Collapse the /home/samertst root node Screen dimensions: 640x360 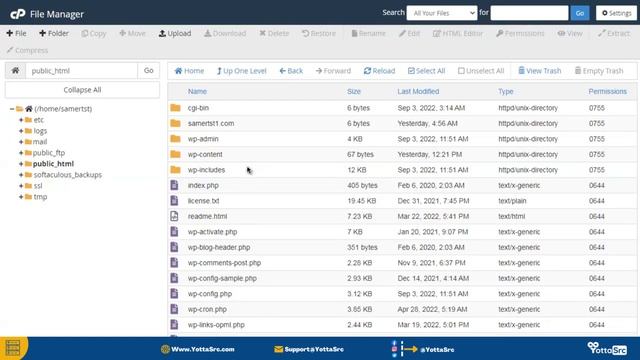tap(12, 109)
